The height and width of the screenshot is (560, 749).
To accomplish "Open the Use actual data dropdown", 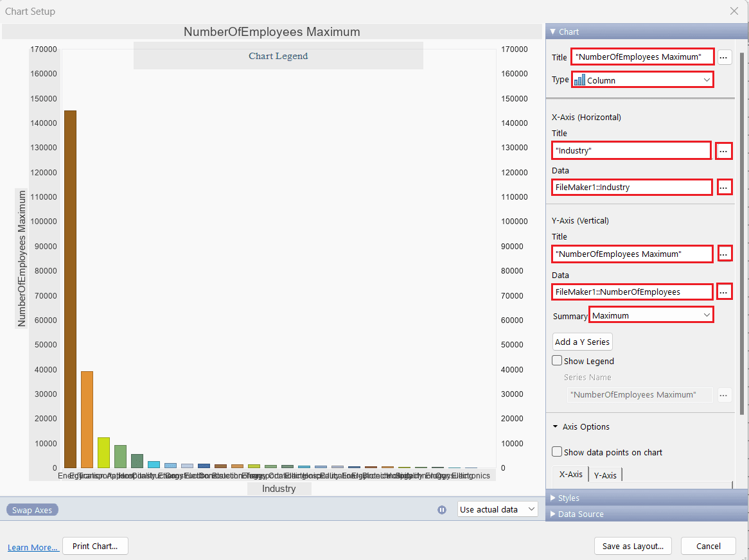I will 498,509.
